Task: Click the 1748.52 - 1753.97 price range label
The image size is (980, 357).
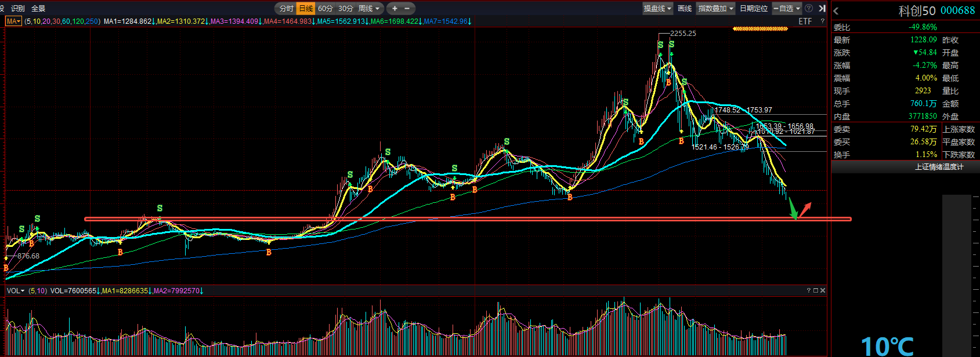Action: [743, 110]
